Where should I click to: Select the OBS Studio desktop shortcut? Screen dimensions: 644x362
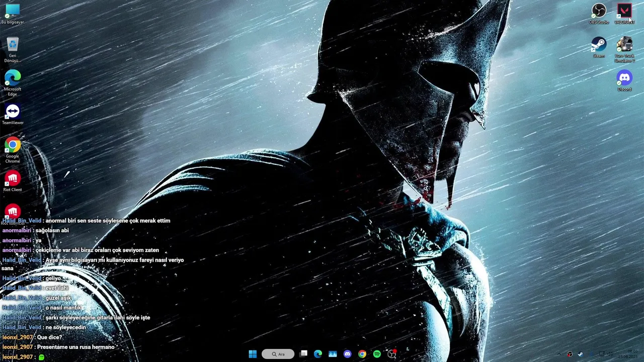point(599,14)
